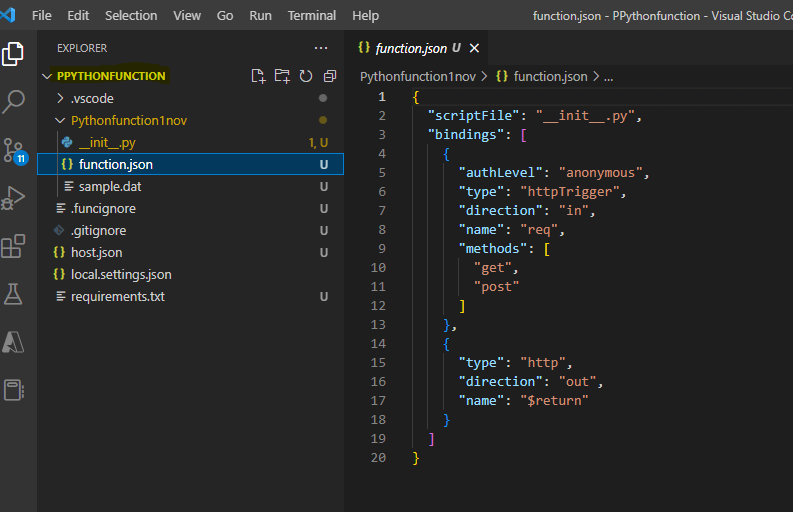Image resolution: width=793 pixels, height=512 pixels.
Task: Collapse all folders in explorer
Action: [x=328, y=76]
